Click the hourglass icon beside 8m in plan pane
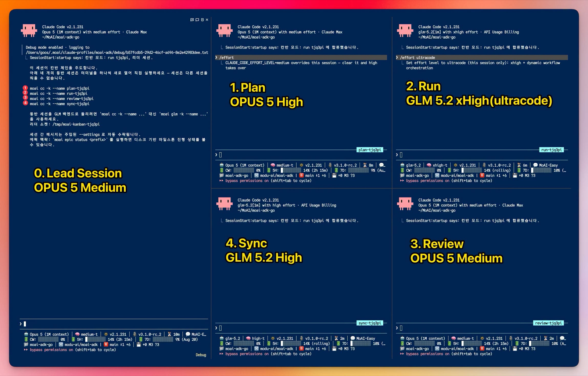The width and height of the screenshot is (588, 376). [x=365, y=165]
